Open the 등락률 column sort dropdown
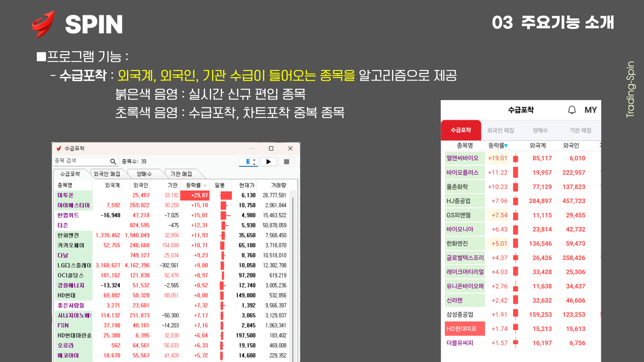 tap(205, 185)
